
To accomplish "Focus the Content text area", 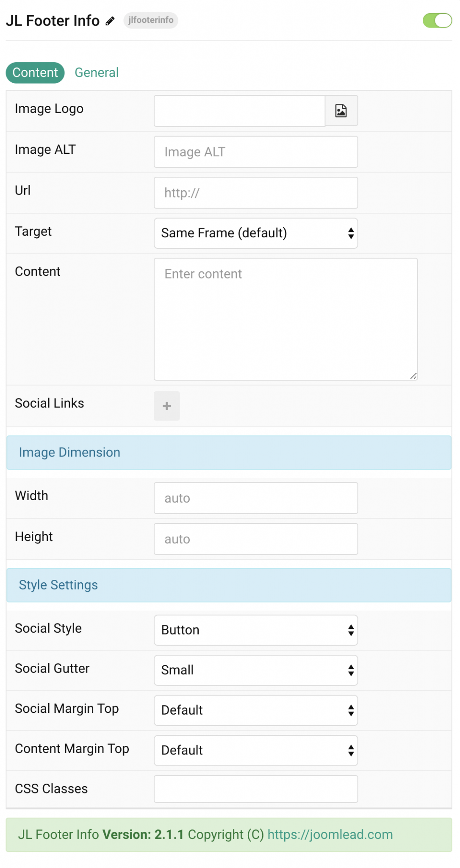I will pos(285,317).
